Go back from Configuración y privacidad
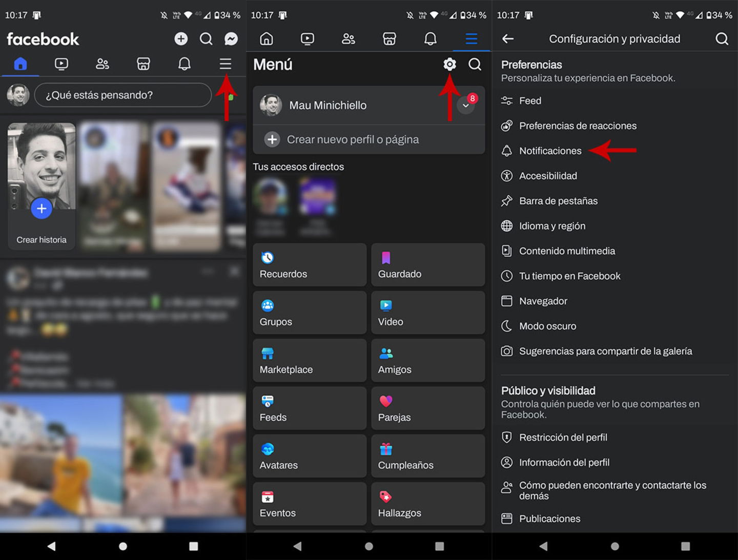 tap(508, 39)
